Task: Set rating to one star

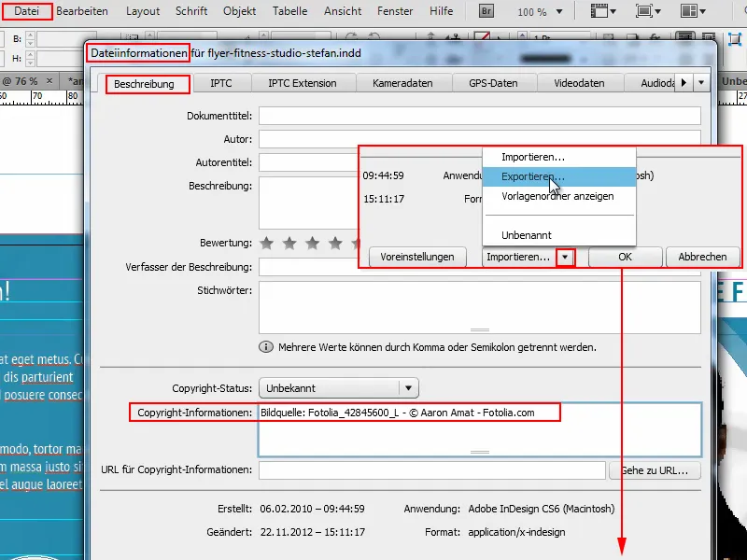Action: click(x=267, y=244)
